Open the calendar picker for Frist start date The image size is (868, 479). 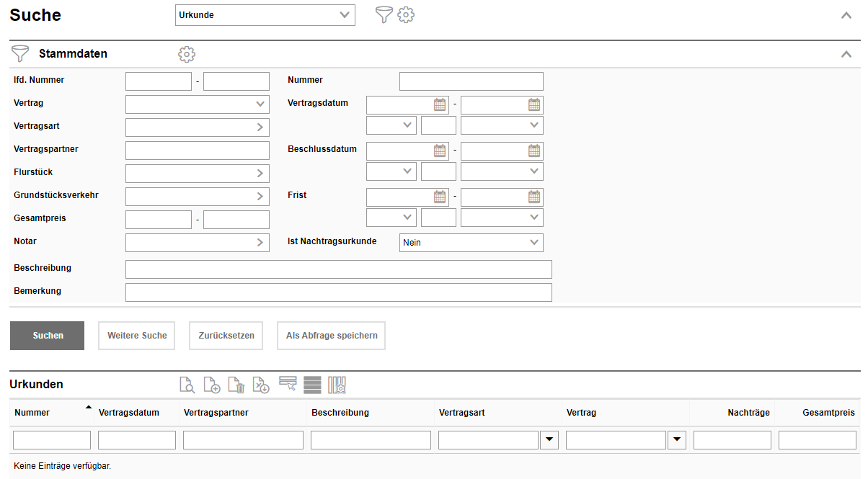(x=440, y=197)
